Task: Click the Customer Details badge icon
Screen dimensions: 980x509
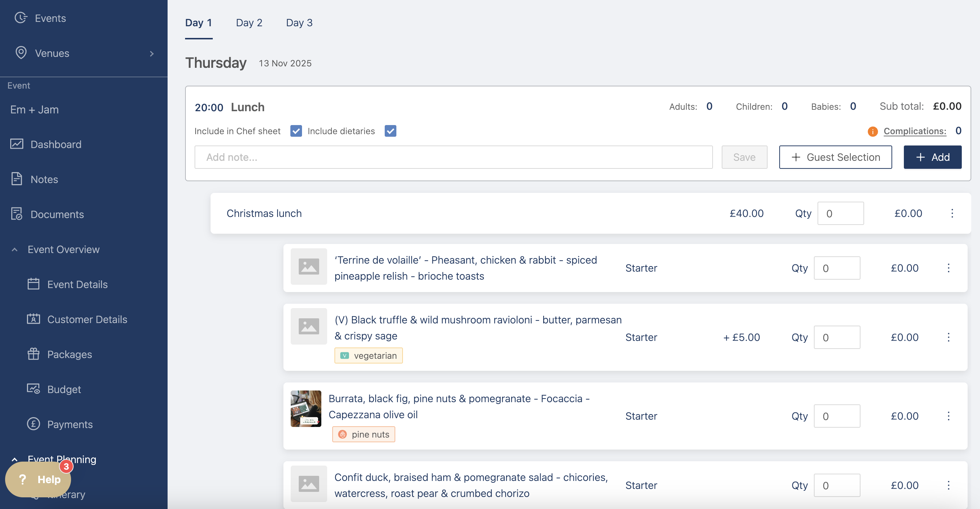Action: 34,319
